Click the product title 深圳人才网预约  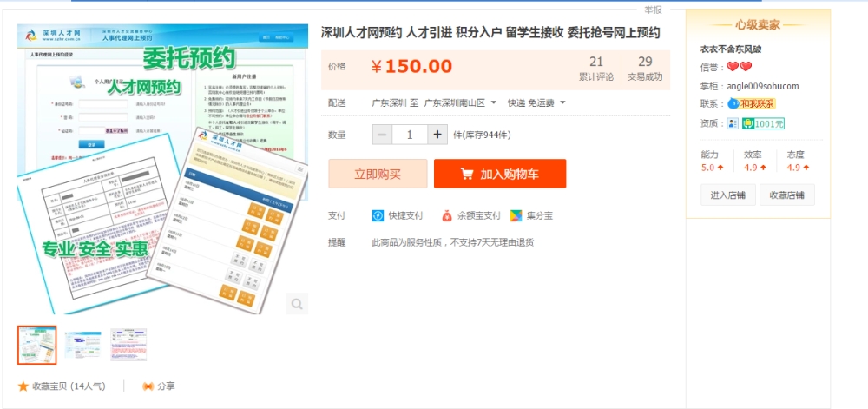490,33
